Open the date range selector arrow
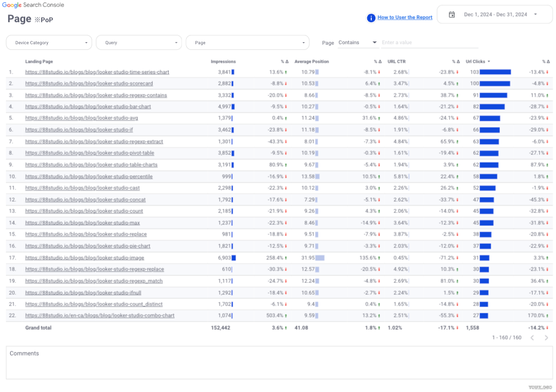The width and height of the screenshot is (556, 392). click(x=535, y=14)
